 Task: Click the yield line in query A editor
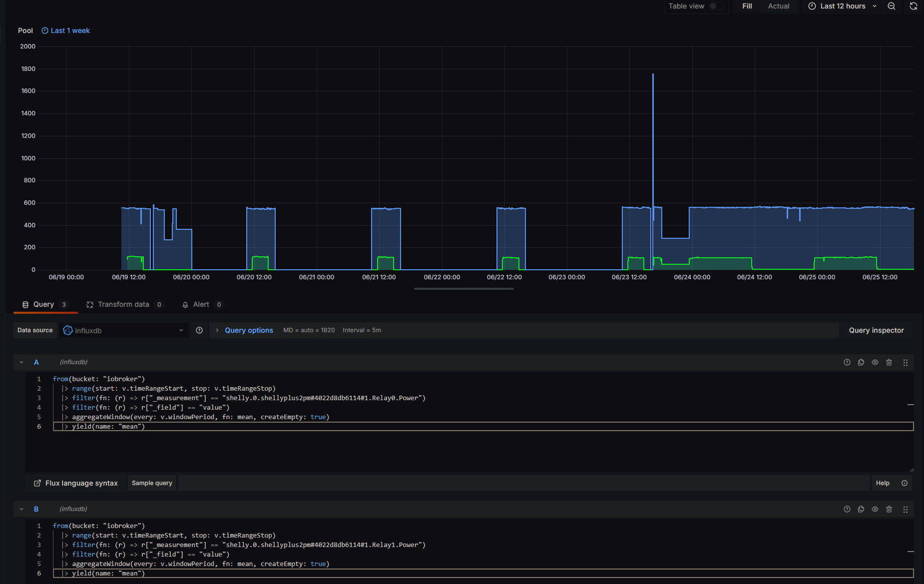click(x=483, y=427)
